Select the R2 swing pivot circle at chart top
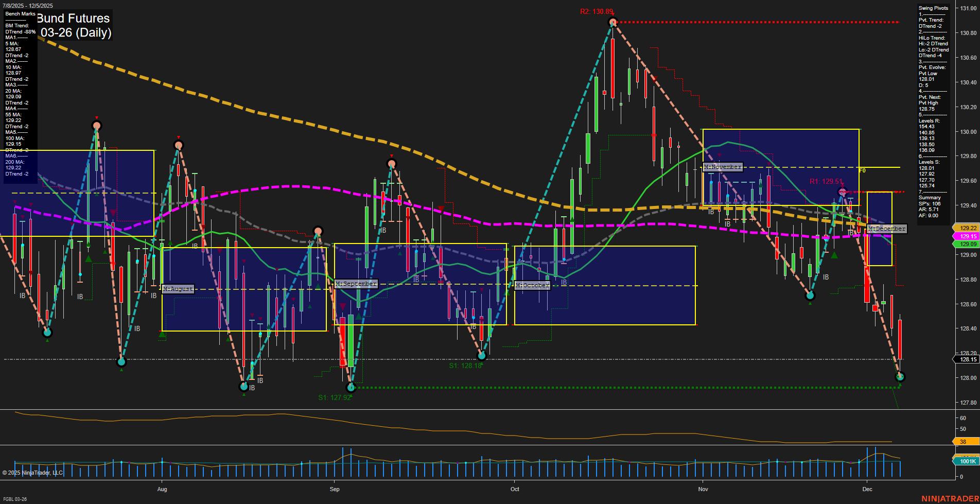 pyautogui.click(x=612, y=22)
